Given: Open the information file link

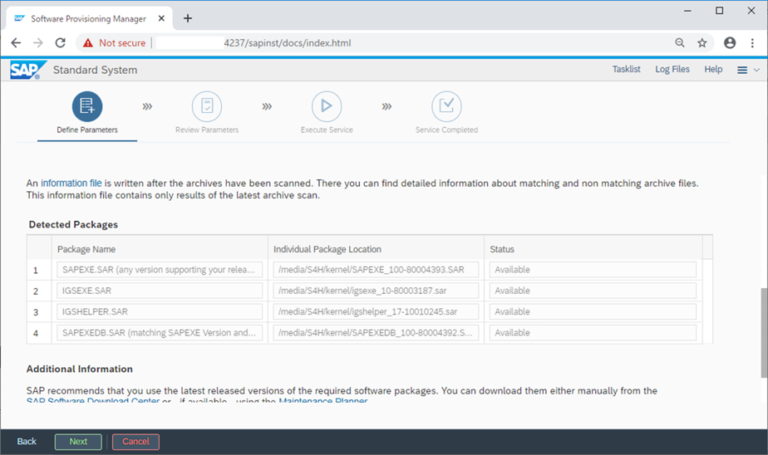Looking at the screenshot, I should click(71, 183).
